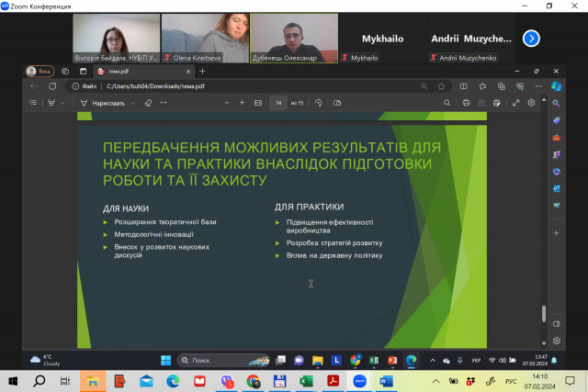Expand the Нарисовать pen options dropdown
588x392 pixels.
pos(133,103)
